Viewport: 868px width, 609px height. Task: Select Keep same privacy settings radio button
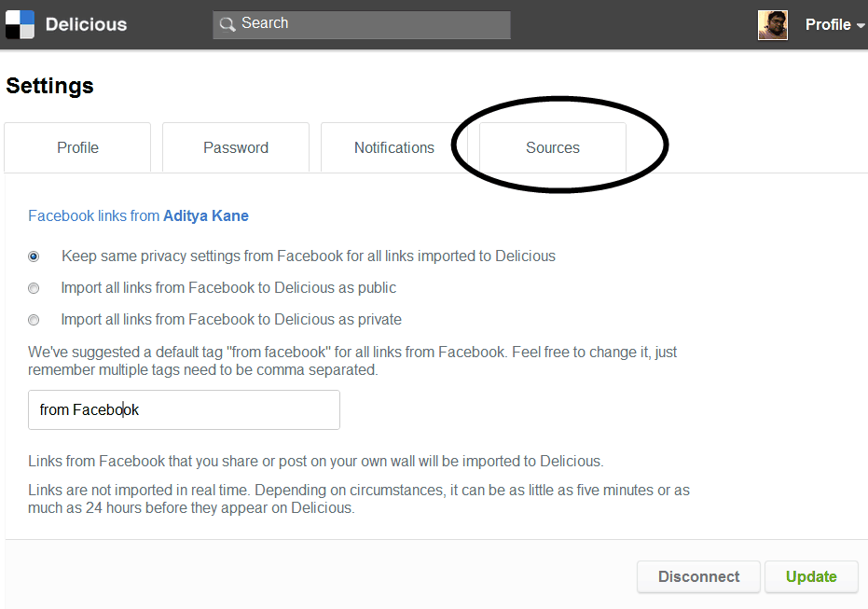pos(34,256)
